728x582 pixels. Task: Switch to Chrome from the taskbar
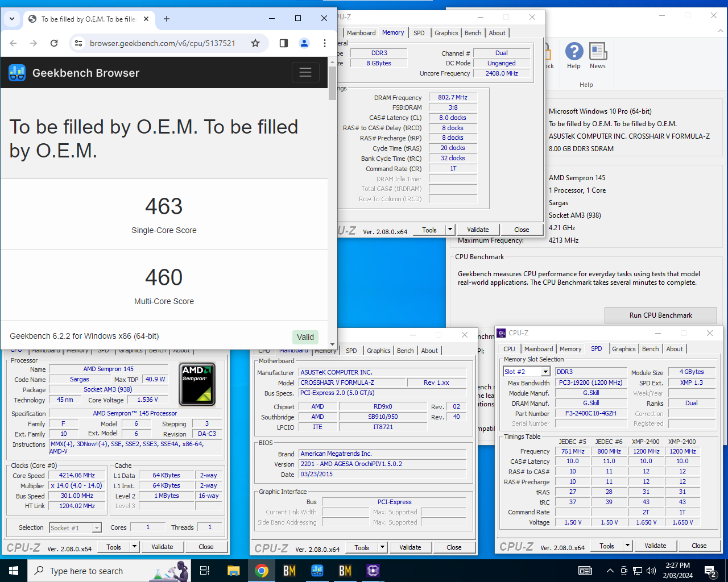[262, 571]
